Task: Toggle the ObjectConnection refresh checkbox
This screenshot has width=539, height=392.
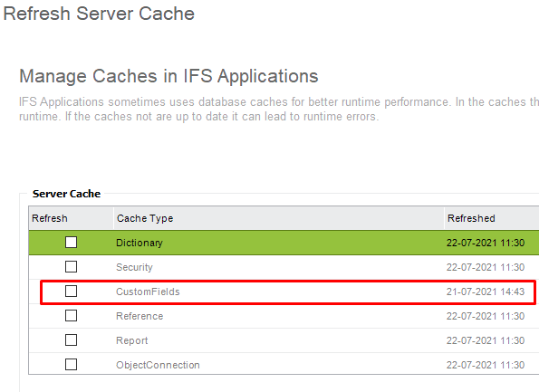Action: 72,365
